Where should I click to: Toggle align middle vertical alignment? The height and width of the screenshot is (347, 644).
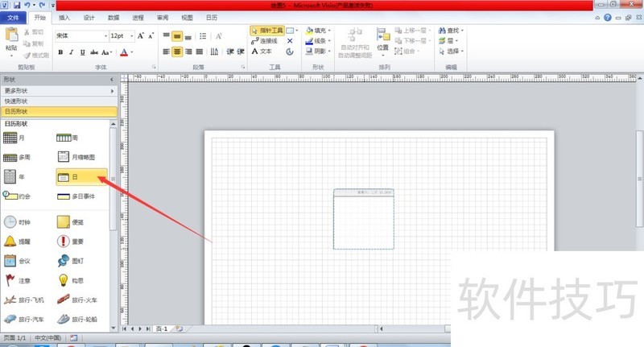(x=177, y=36)
